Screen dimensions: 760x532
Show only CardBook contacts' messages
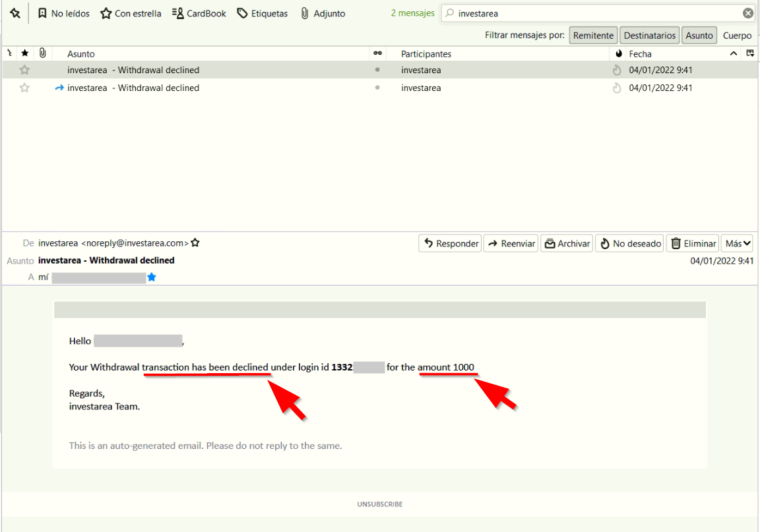tap(199, 14)
